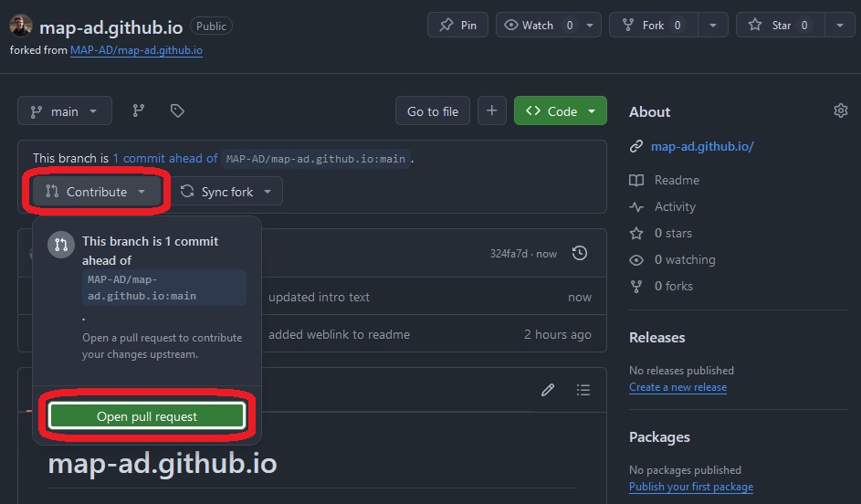Open commit hash 324fa7d
Viewport: 861px width, 504px height.
[x=509, y=254]
